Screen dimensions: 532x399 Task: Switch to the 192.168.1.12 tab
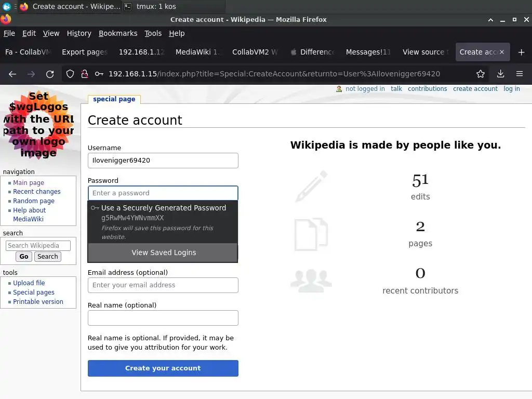[x=141, y=52]
